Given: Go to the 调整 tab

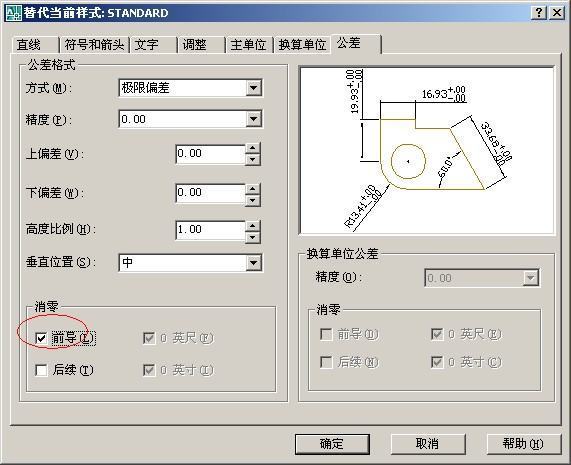Looking at the screenshot, I should pos(201,45).
